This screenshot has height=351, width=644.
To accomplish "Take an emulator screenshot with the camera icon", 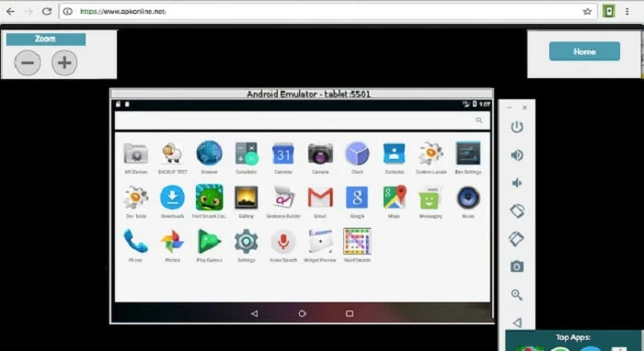I will [x=517, y=267].
